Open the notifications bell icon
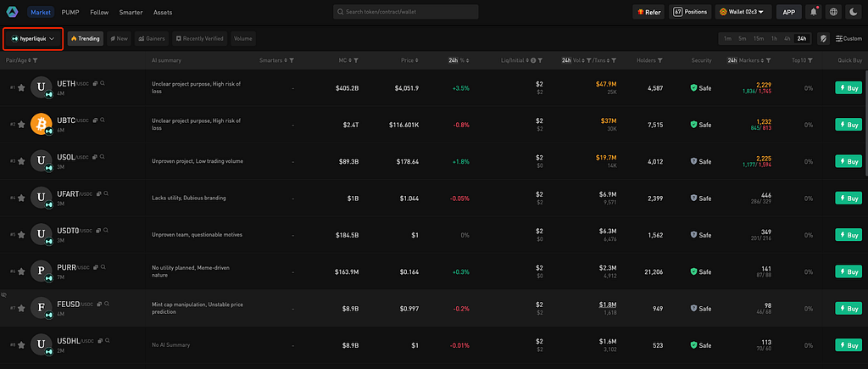The height and width of the screenshot is (369, 868). (813, 12)
